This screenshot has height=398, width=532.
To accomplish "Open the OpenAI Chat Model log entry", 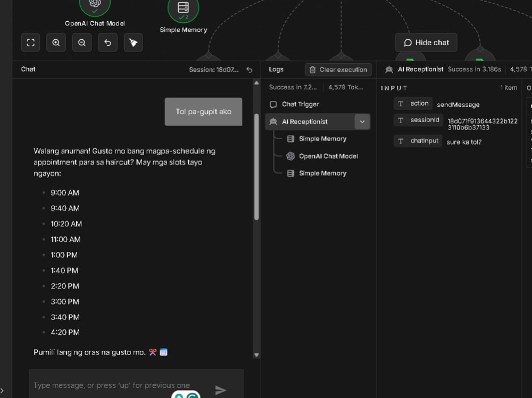I will tap(322, 156).
